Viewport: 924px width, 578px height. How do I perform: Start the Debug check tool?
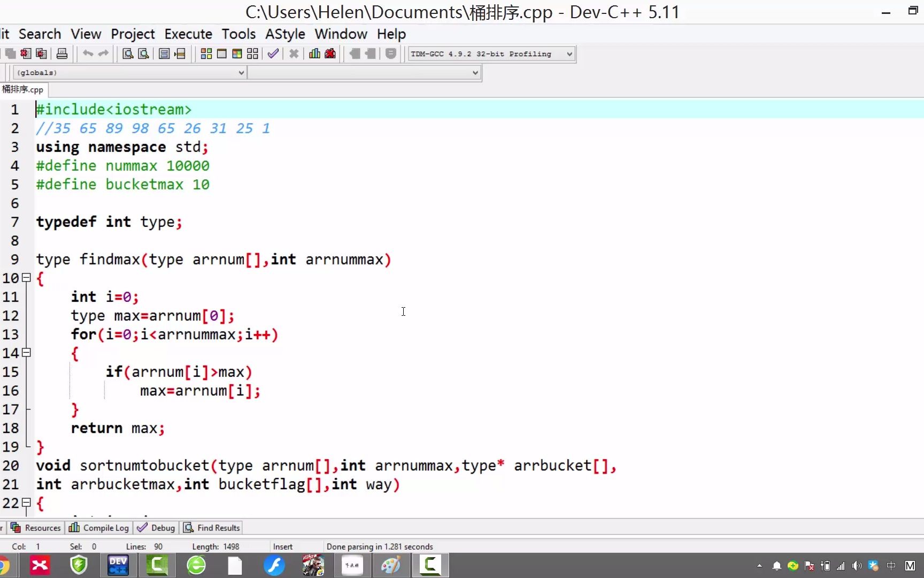[273, 54]
